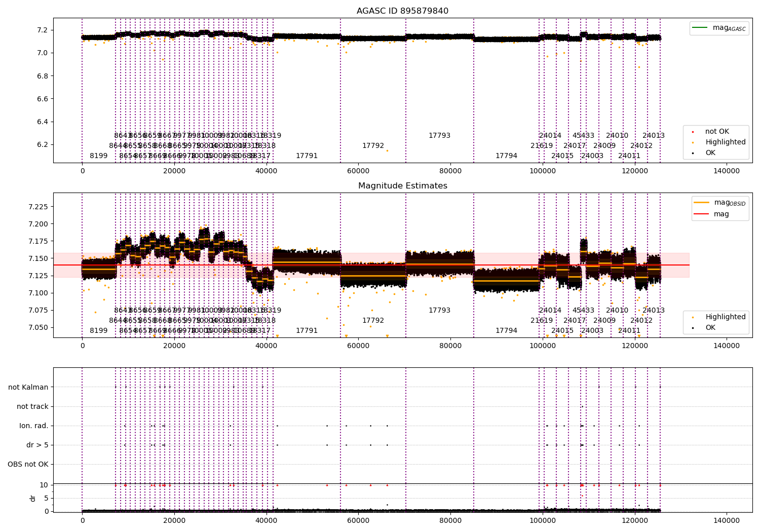
Task: Click obsid label 17793 in the middle plot
Action: (439, 311)
